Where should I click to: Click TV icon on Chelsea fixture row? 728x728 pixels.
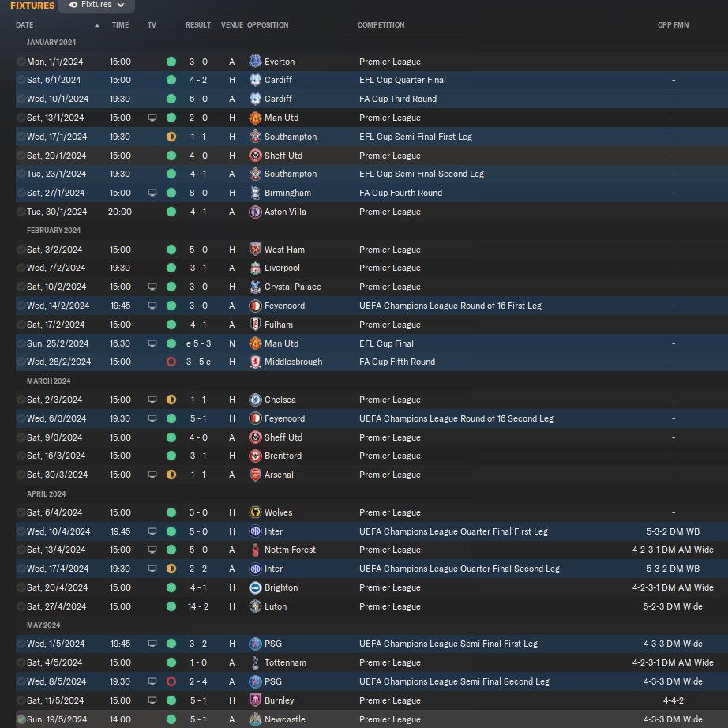(152, 400)
